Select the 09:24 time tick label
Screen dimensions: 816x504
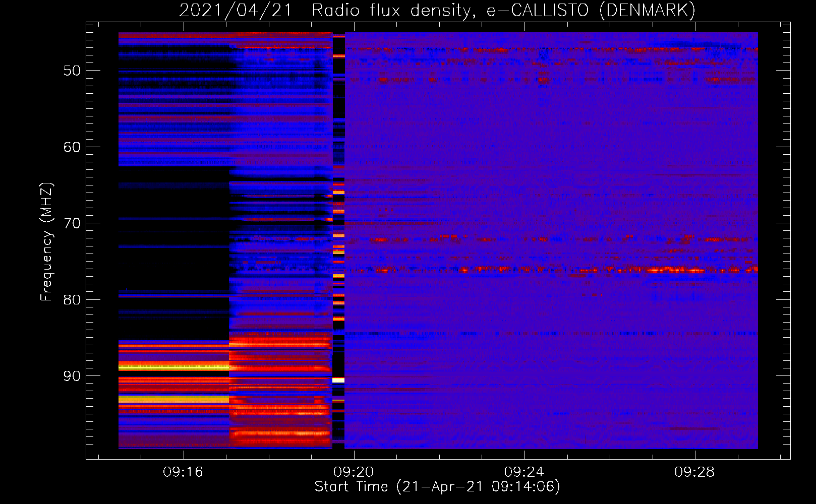pyautogui.click(x=524, y=472)
